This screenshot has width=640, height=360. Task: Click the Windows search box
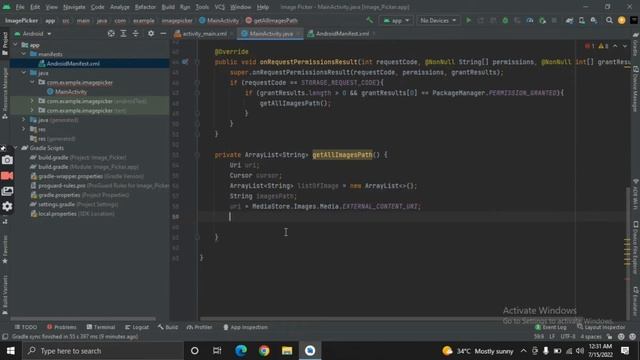tap(103, 351)
